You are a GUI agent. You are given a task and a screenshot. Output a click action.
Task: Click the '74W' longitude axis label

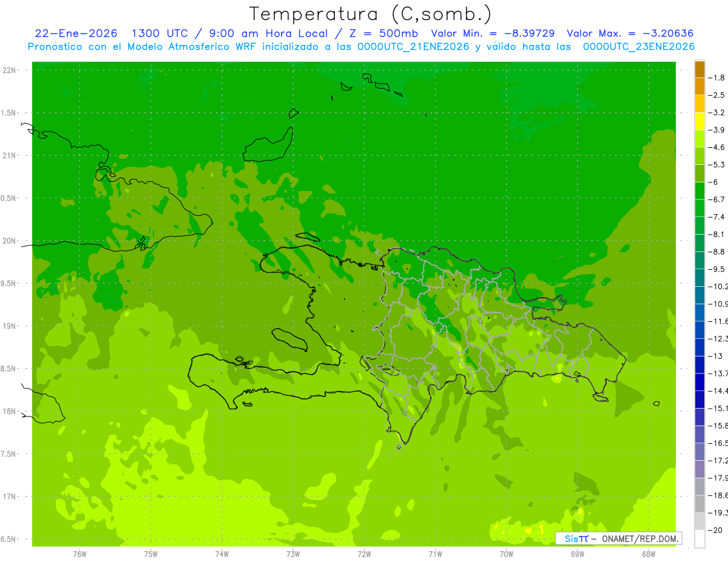[222, 554]
